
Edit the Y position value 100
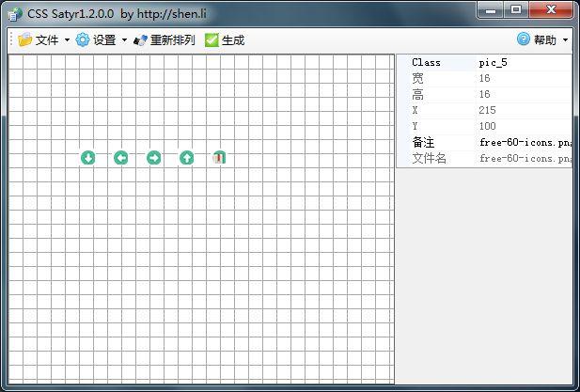point(523,127)
